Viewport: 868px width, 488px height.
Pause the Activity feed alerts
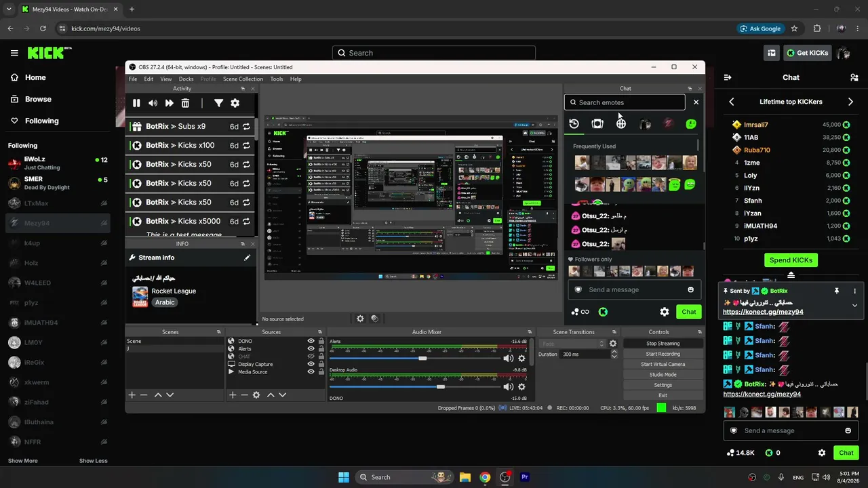[x=136, y=103]
